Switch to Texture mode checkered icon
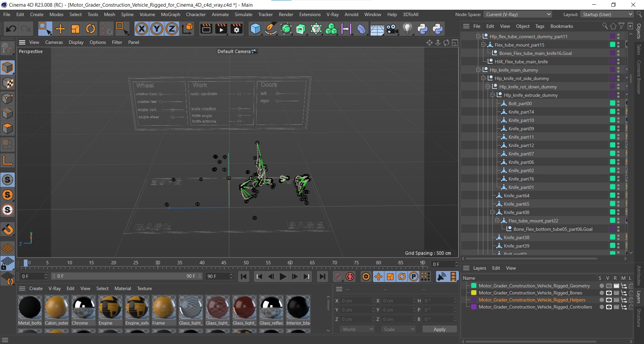Image resolution: width=644 pixels, height=344 pixels. tap(7, 83)
